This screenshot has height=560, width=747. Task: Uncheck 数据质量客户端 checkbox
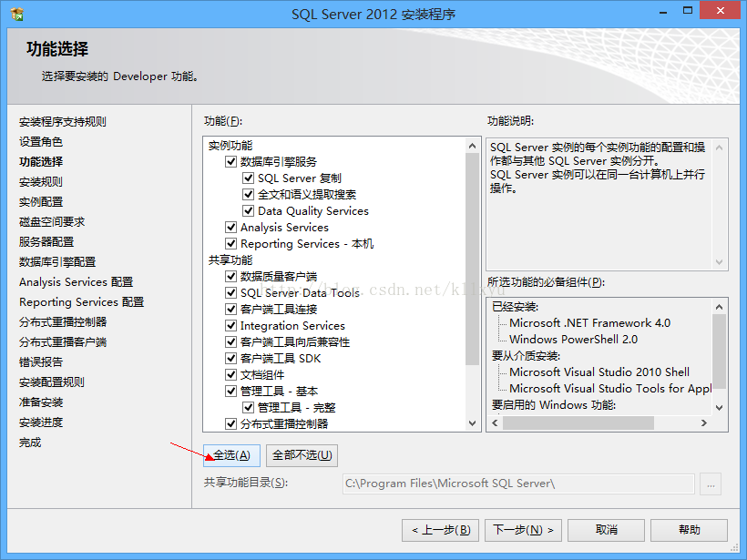click(x=230, y=276)
